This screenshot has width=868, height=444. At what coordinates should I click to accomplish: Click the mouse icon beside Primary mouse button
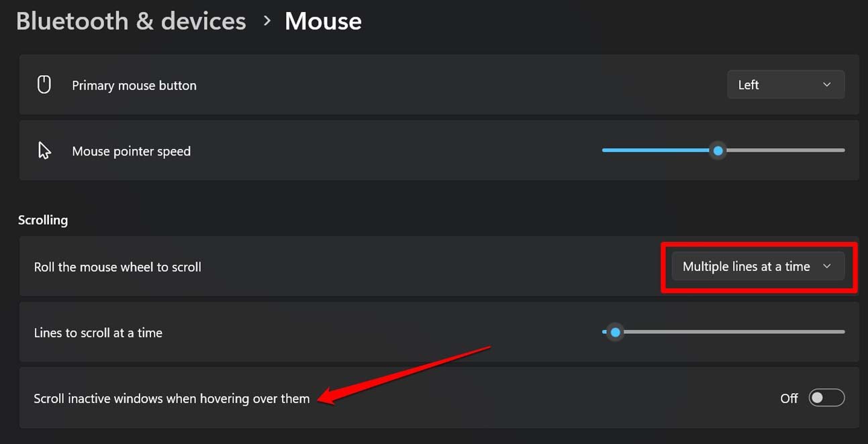(44, 84)
